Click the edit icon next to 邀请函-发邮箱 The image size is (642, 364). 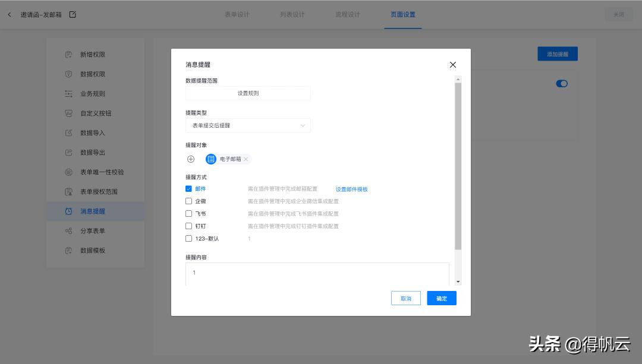tap(72, 13)
